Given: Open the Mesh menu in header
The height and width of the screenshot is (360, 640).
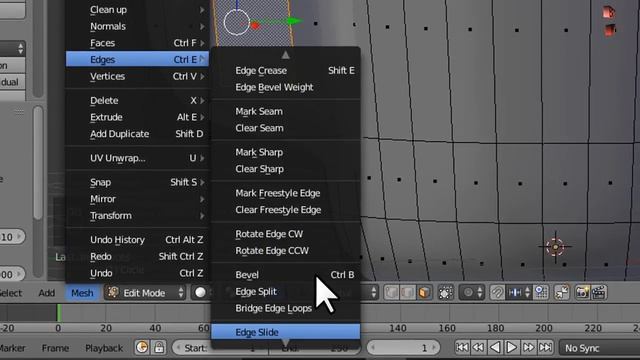Looking at the screenshot, I should coord(82,293).
